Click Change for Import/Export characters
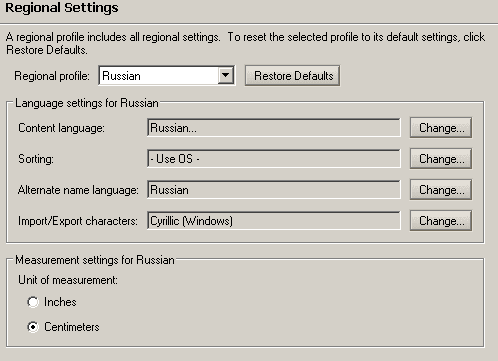The height and width of the screenshot is (361, 498). pos(441,221)
